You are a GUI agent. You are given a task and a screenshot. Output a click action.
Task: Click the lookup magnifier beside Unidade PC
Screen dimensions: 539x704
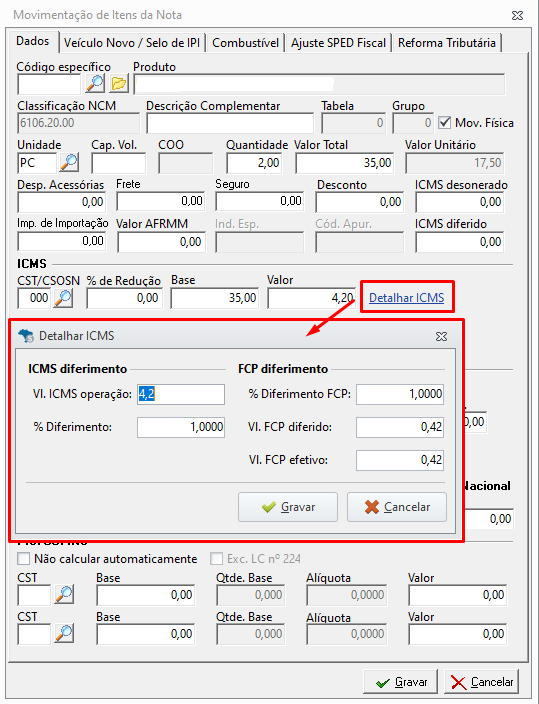[x=69, y=163]
